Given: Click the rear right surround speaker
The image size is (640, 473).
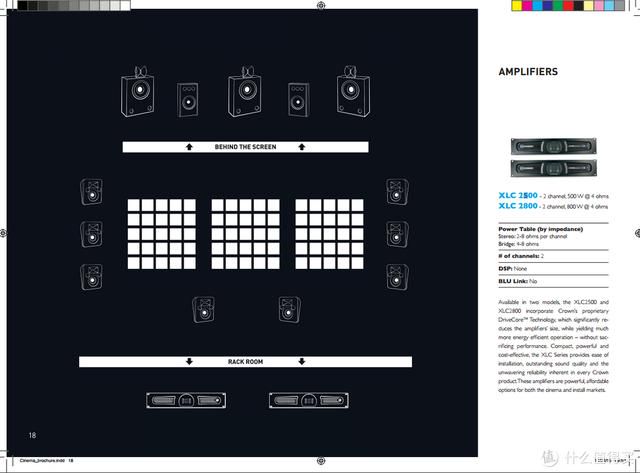Looking at the screenshot, I should tap(290, 309).
